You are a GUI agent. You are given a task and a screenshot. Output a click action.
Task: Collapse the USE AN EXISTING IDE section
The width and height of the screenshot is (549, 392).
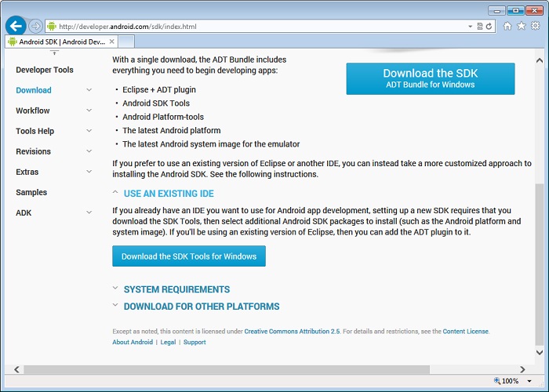click(115, 192)
